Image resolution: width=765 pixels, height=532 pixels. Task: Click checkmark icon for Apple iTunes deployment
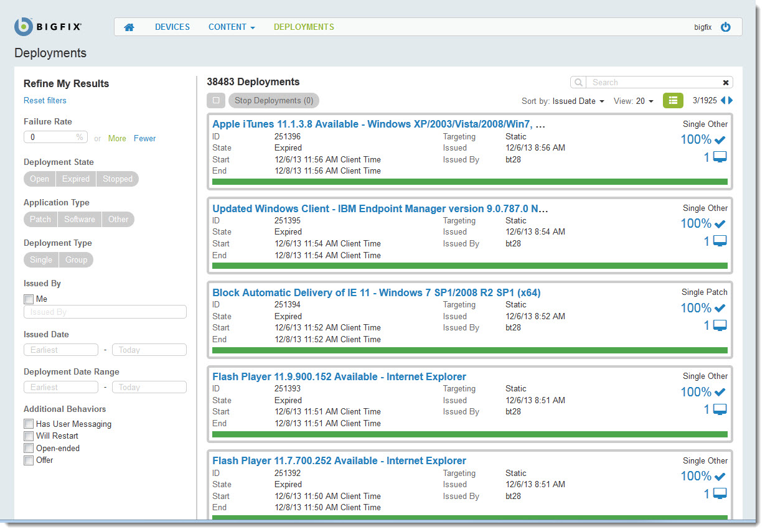click(x=720, y=140)
